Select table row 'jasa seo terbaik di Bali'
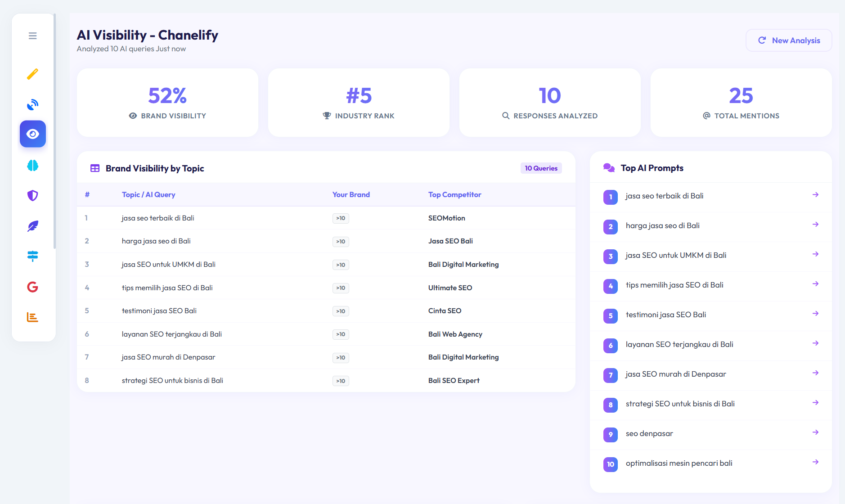The image size is (845, 504). click(326, 218)
